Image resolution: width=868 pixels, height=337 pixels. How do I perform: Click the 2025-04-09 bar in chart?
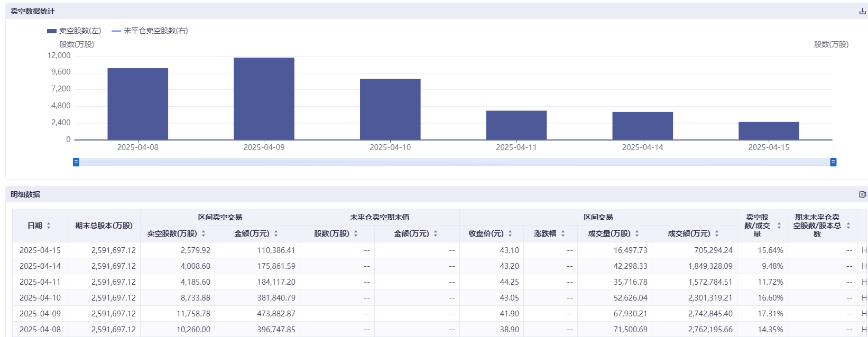coord(264,99)
